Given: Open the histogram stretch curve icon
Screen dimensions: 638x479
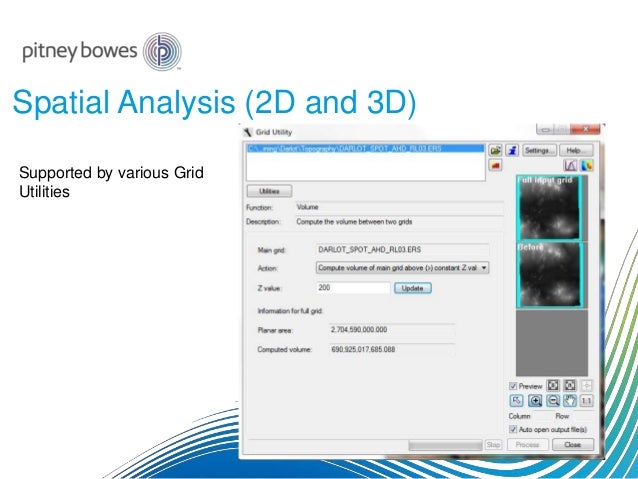Looking at the screenshot, I should [570, 165].
